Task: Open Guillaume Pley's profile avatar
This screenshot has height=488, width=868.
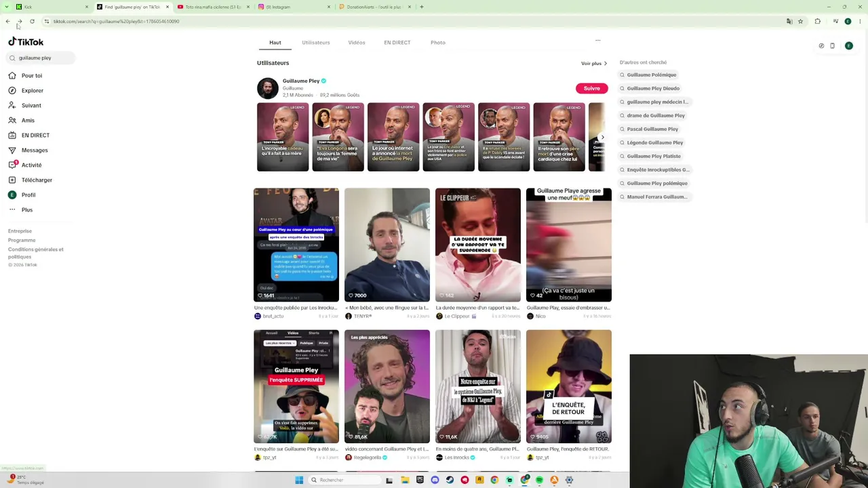Action: coord(268,88)
